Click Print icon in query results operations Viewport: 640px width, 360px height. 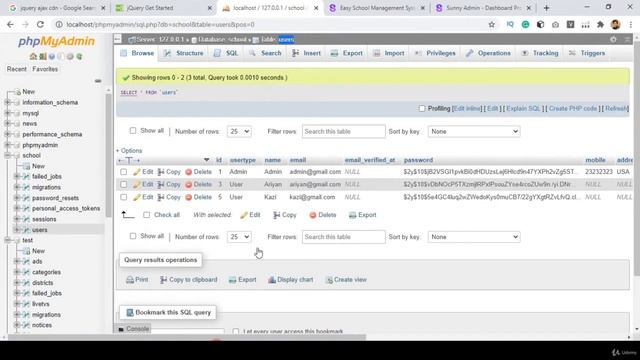(130, 280)
